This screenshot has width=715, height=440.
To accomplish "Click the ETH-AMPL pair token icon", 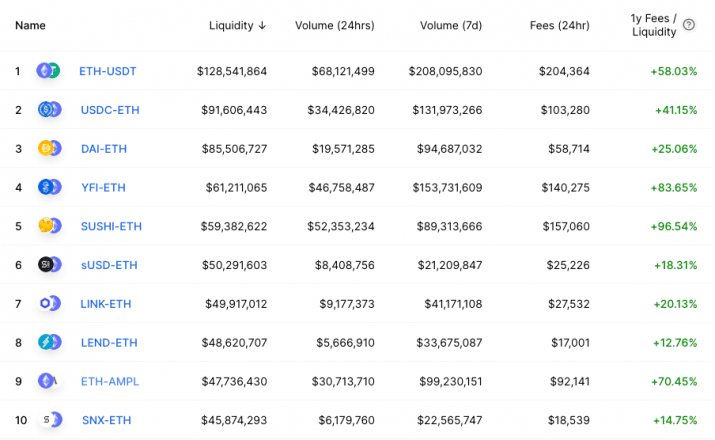I will [x=48, y=381].
